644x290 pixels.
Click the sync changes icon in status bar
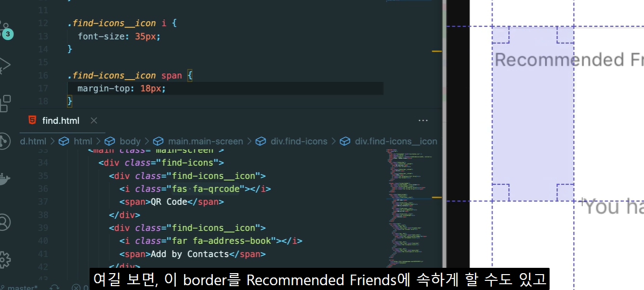pos(54,288)
